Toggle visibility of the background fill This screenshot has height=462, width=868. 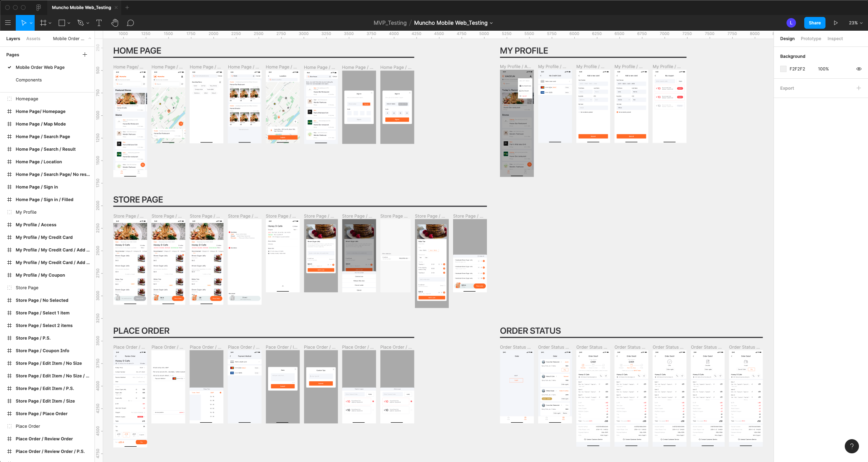click(x=859, y=68)
